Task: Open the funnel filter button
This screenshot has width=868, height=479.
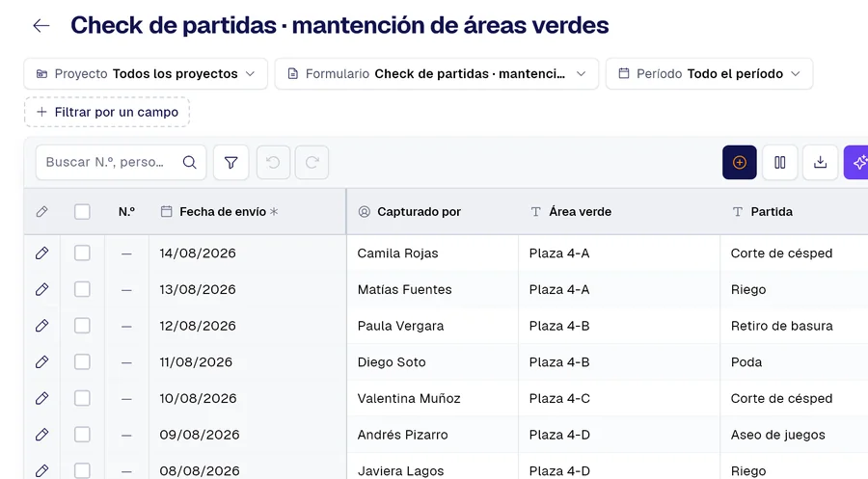Action: tap(231, 162)
